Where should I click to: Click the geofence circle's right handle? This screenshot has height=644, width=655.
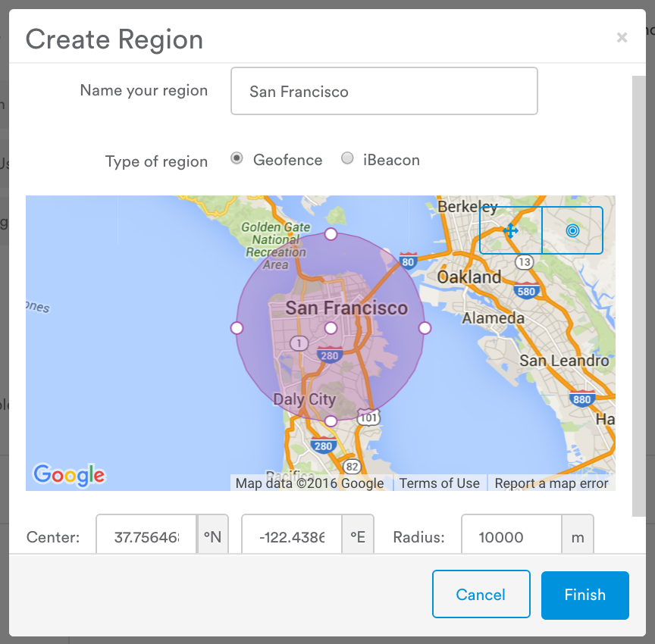point(425,328)
